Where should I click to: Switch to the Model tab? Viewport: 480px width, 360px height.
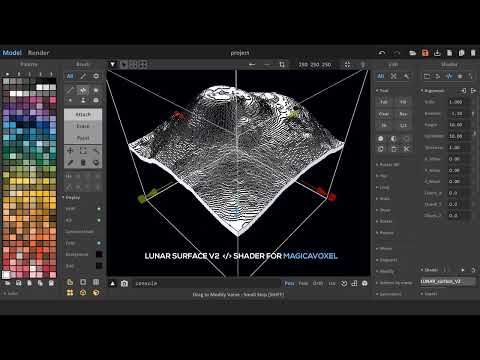pos(12,53)
